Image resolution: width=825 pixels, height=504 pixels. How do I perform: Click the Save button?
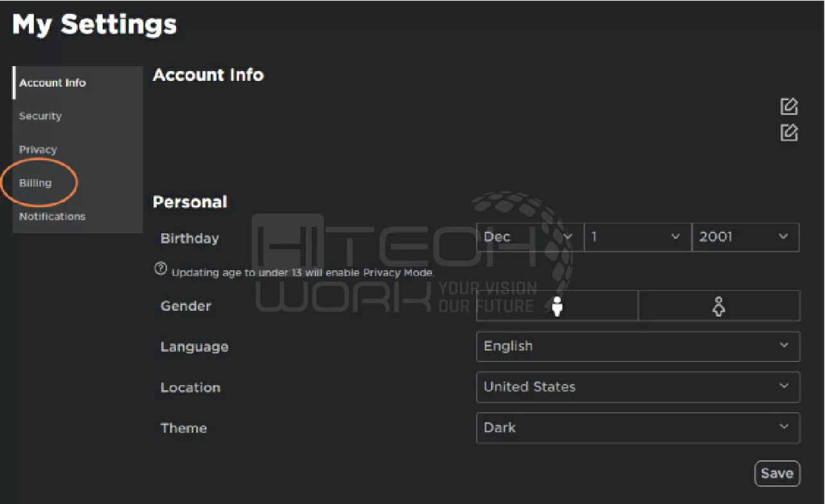pos(777,474)
